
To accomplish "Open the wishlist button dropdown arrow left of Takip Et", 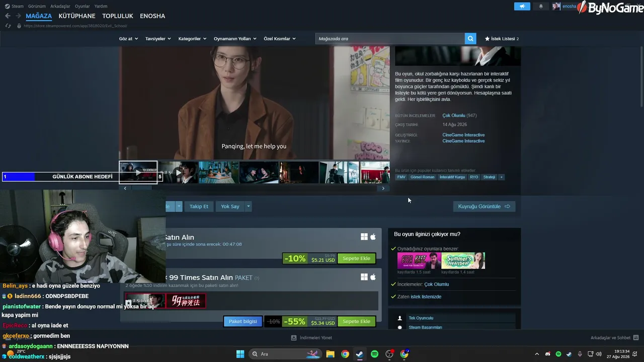I will point(179,207).
